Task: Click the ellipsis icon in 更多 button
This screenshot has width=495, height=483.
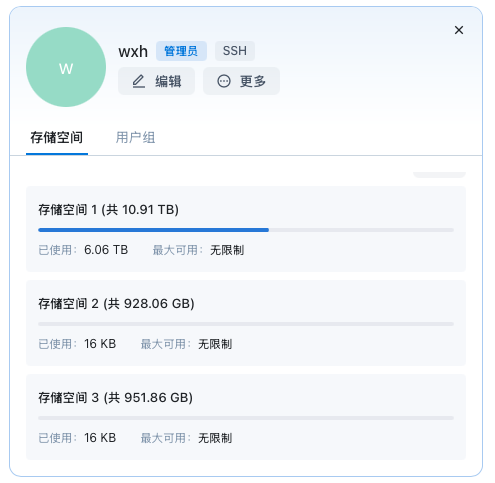Action: point(224,81)
